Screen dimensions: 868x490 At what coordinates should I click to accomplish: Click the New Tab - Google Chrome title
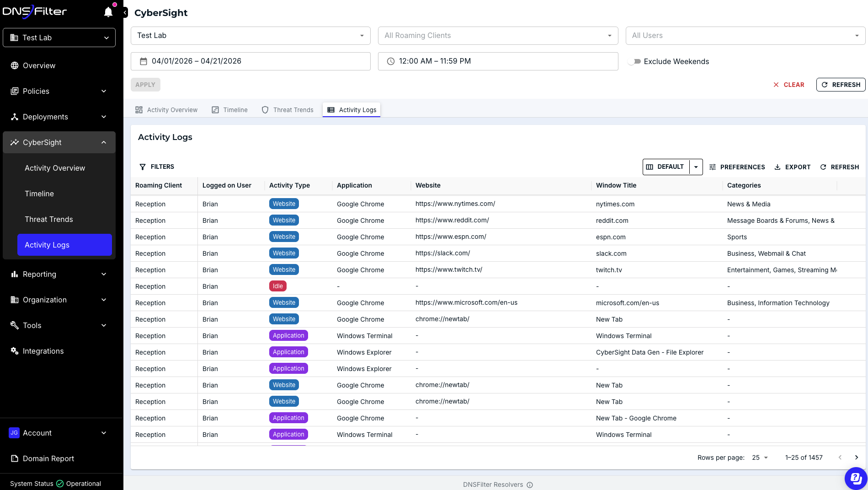pyautogui.click(x=636, y=418)
